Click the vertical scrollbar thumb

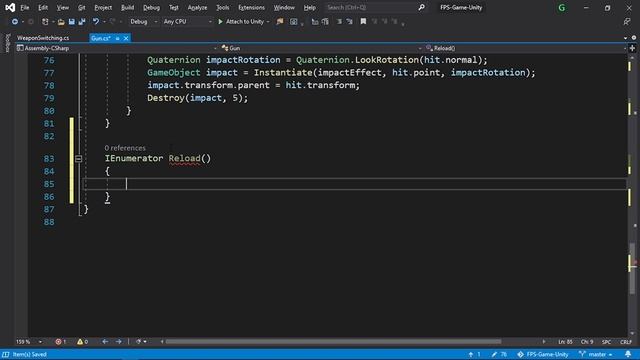(x=632, y=268)
